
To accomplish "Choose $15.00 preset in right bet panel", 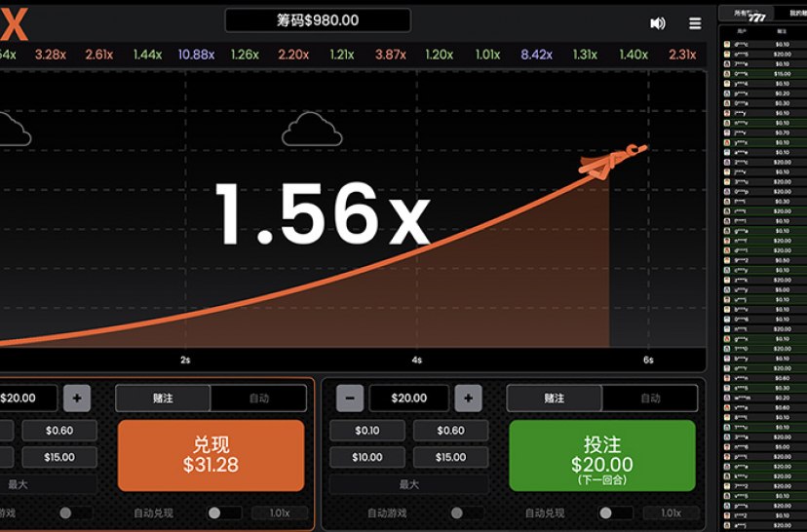I will 451,457.
